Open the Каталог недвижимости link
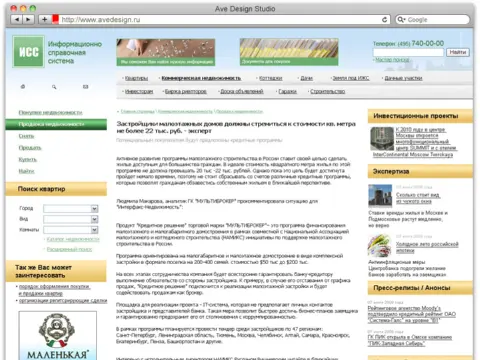Viewport: 480px width, 360px height. (x=73, y=239)
